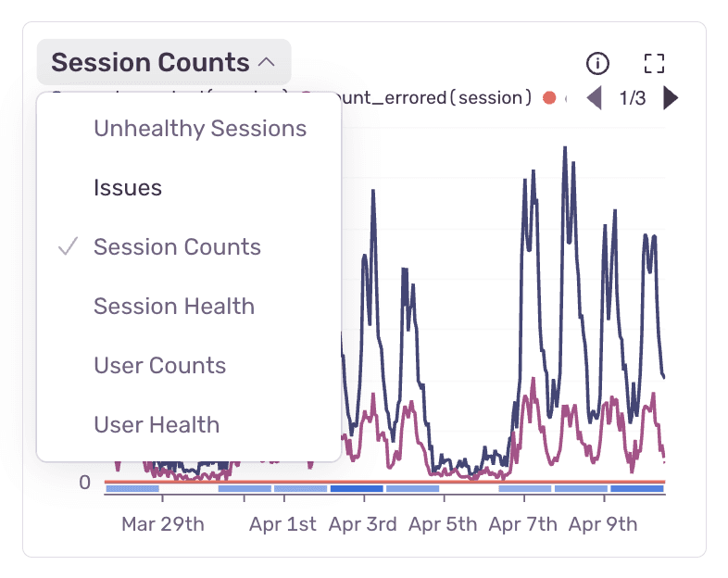The width and height of the screenshot is (728, 578).
Task: Select the checked Session Counts option
Action: [x=177, y=247]
